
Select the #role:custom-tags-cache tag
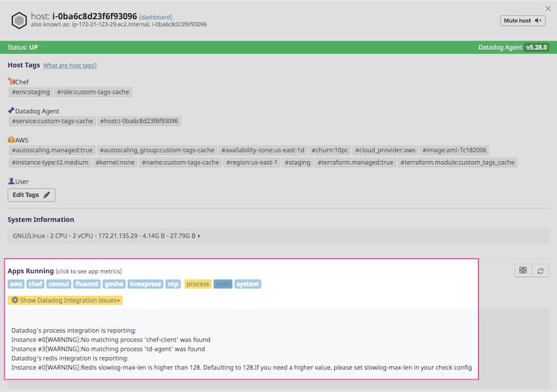tap(93, 92)
